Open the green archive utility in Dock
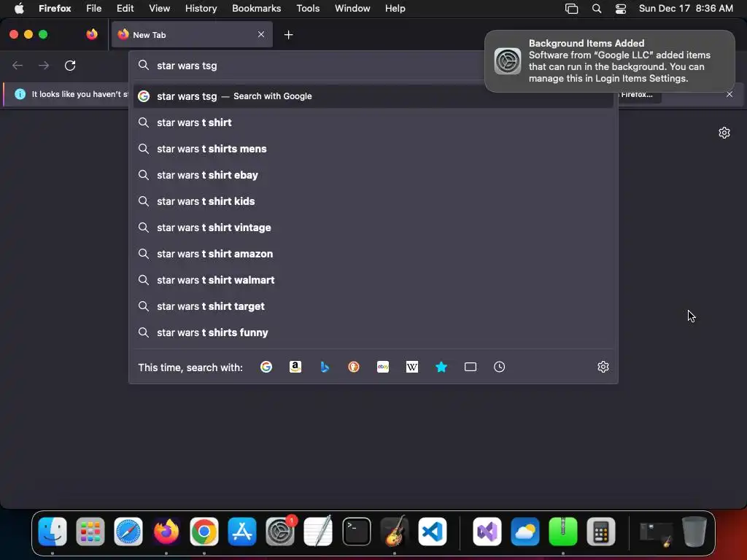Image resolution: width=747 pixels, height=560 pixels. (x=562, y=532)
